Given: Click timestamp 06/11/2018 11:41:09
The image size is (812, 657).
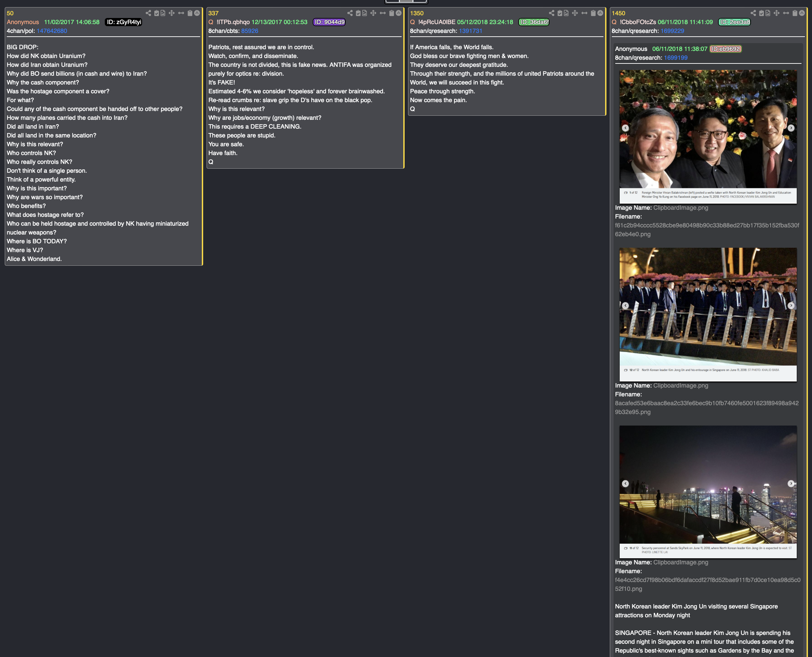Looking at the screenshot, I should coord(685,22).
